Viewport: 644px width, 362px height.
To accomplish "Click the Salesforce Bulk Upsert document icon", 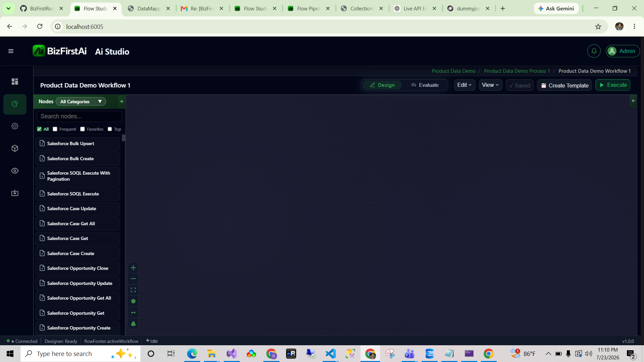I will (x=42, y=143).
